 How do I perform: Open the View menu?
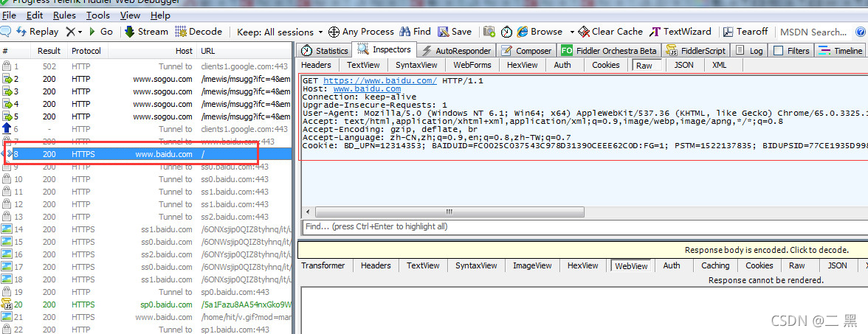pos(130,15)
